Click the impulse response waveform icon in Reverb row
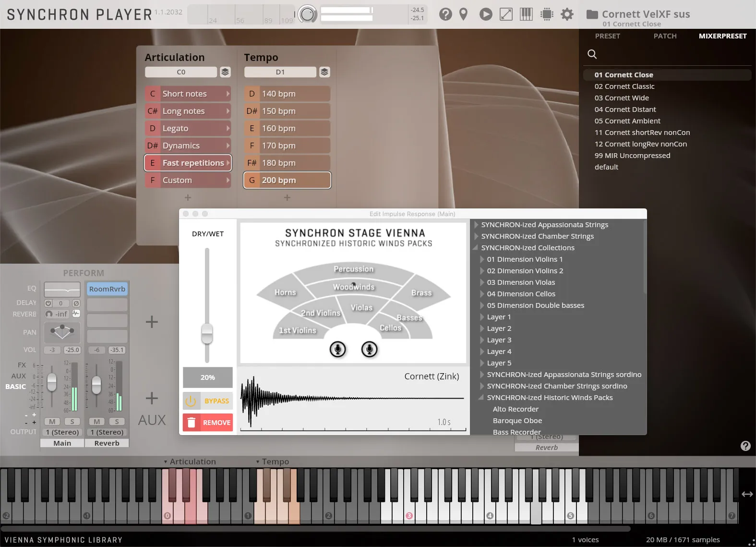The width and height of the screenshot is (756, 547). click(76, 314)
